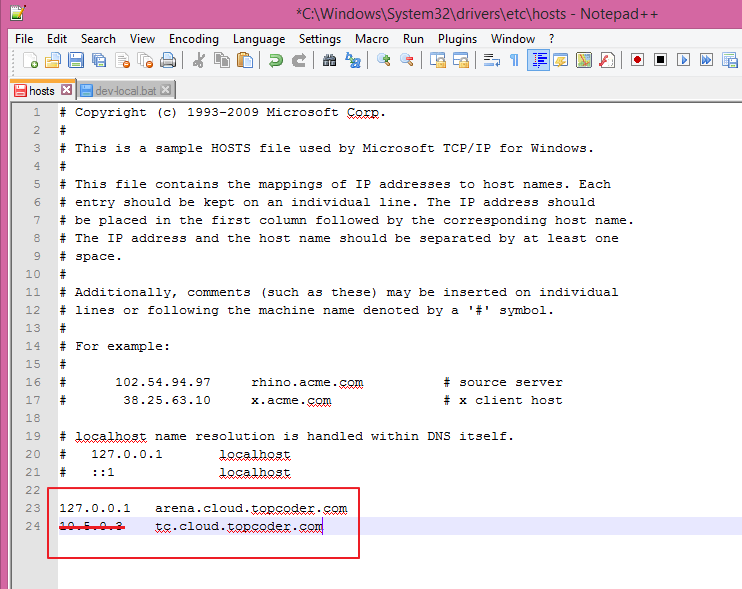The image size is (742, 589).
Task: Open the Encoding menu
Action: [x=194, y=39]
